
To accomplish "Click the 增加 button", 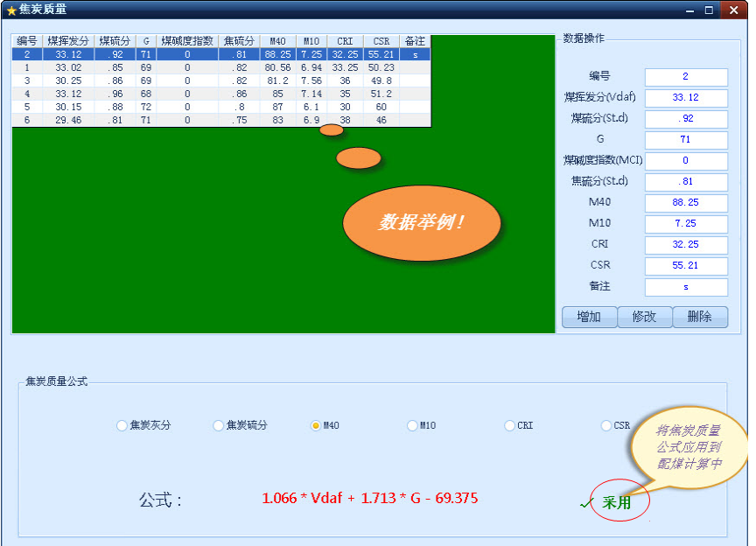I will click(x=589, y=317).
